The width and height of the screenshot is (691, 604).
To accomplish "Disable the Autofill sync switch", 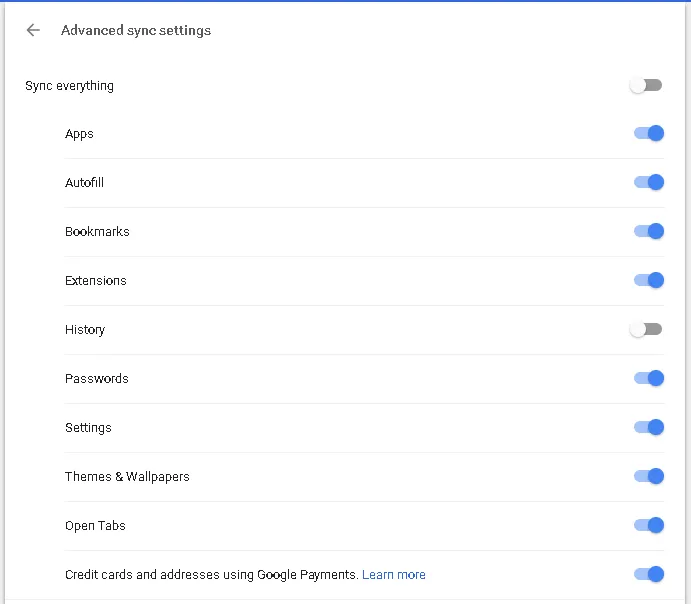I will click(x=649, y=182).
